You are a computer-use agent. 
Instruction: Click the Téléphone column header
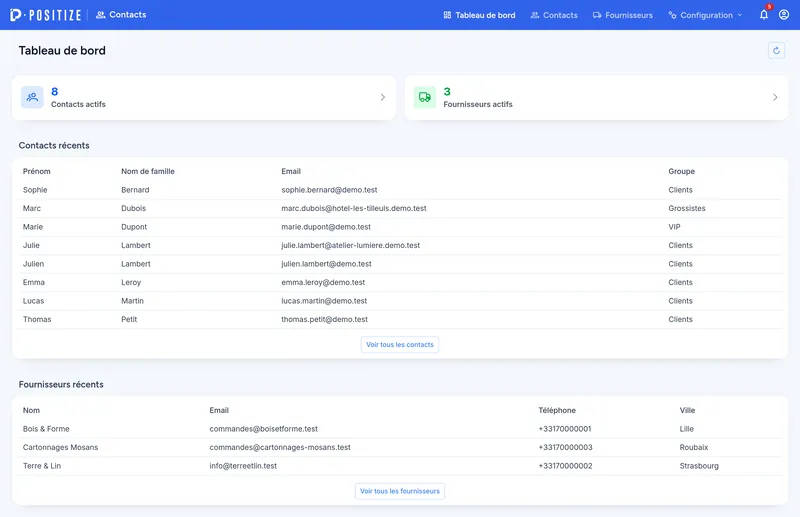(x=557, y=410)
